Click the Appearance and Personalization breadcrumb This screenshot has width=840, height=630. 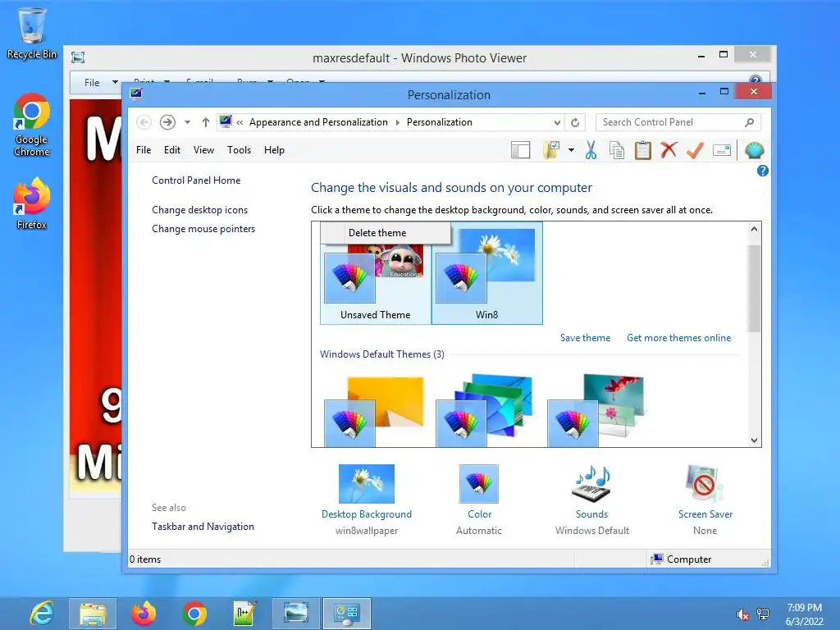[318, 123]
